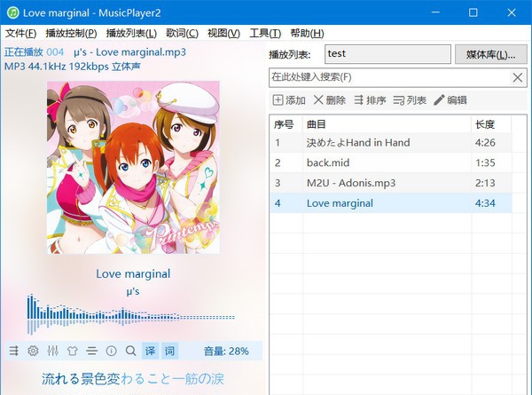Open 播放列表 menu
The image size is (532, 395).
pyautogui.click(x=131, y=33)
